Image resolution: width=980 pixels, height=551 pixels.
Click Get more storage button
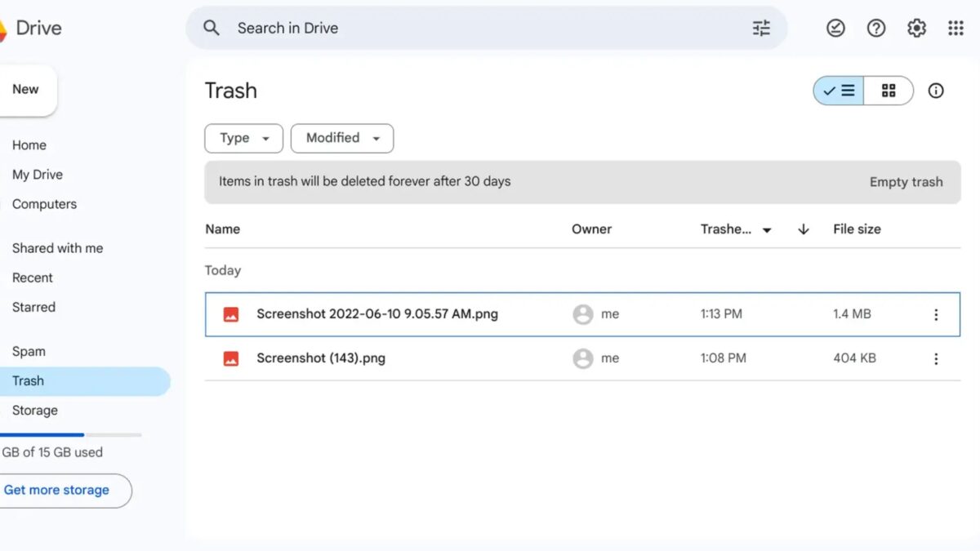click(x=57, y=491)
